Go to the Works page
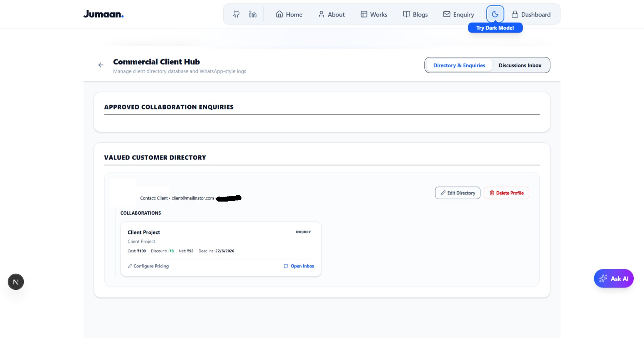The width and height of the screenshot is (644, 338). pos(374,14)
